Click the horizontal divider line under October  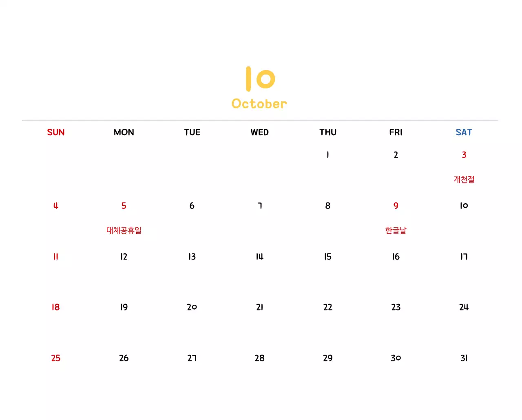click(259, 120)
